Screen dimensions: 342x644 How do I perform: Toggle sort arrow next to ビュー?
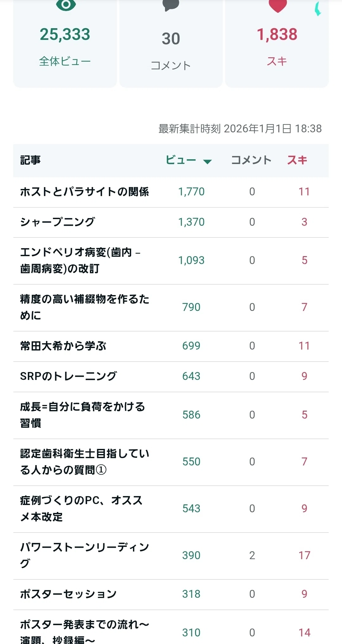click(207, 162)
